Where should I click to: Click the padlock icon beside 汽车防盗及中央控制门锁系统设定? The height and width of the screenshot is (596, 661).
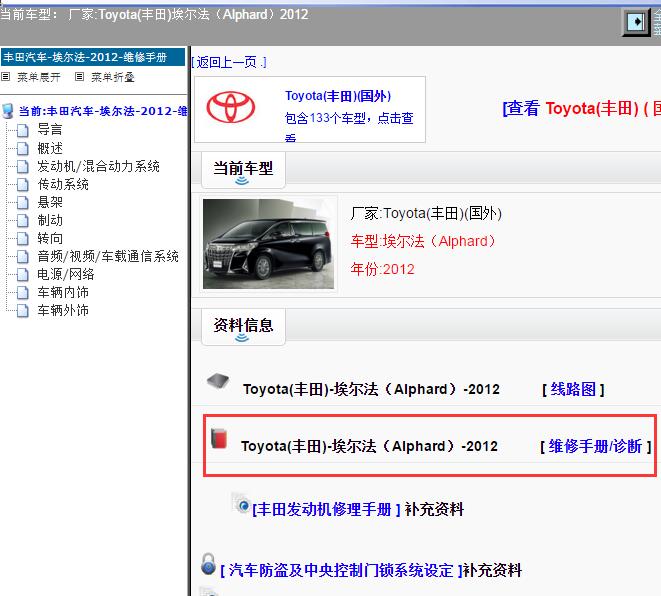click(x=208, y=564)
